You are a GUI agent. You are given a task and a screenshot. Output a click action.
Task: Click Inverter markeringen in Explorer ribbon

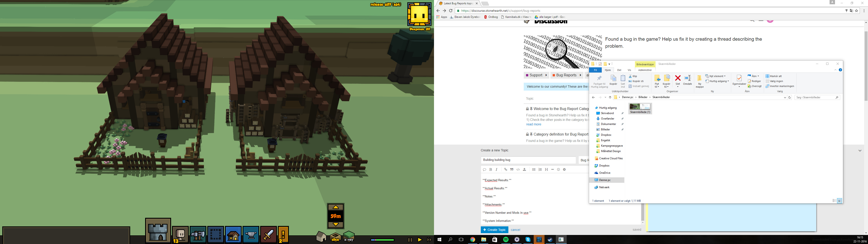click(x=780, y=86)
